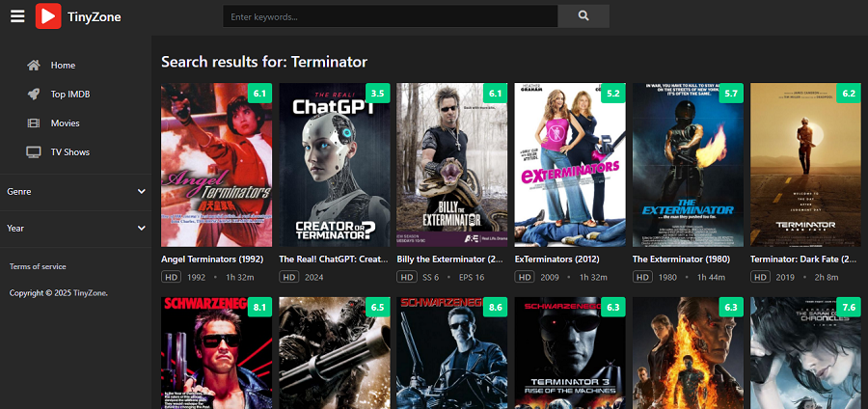The height and width of the screenshot is (409, 868).
Task: Open the Billy the Exterminator poster
Action: [452, 165]
